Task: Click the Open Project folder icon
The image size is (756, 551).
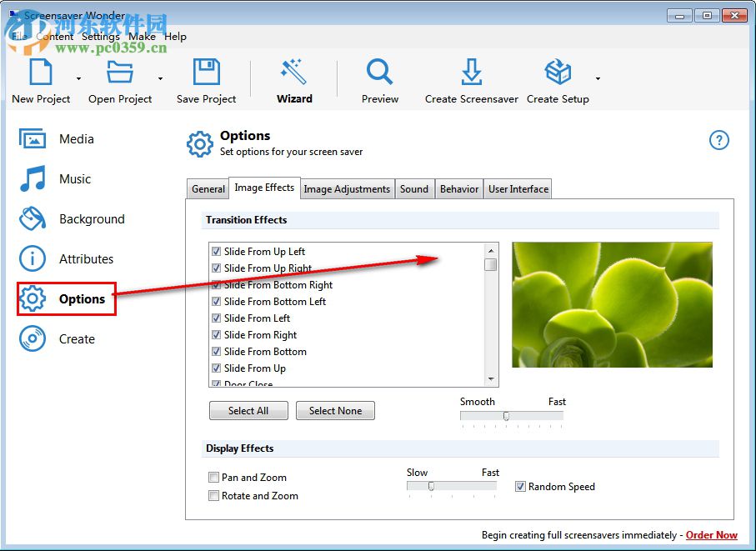Action: point(119,72)
